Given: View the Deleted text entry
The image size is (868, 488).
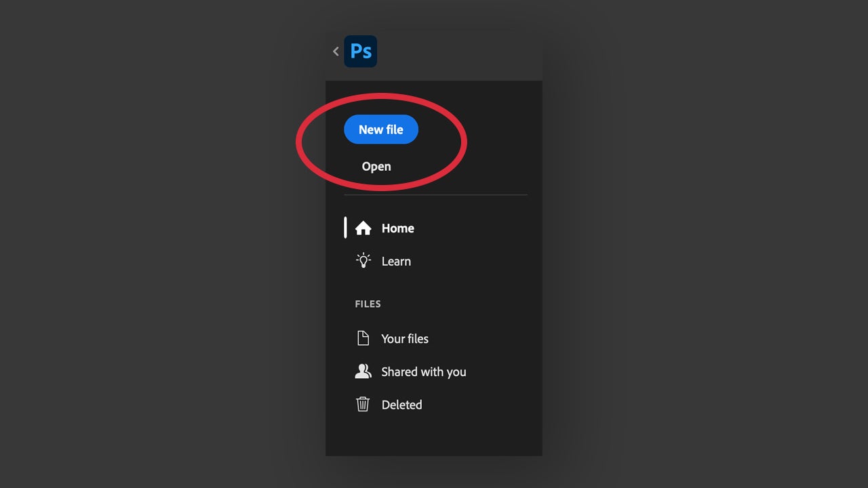Looking at the screenshot, I should pos(402,405).
